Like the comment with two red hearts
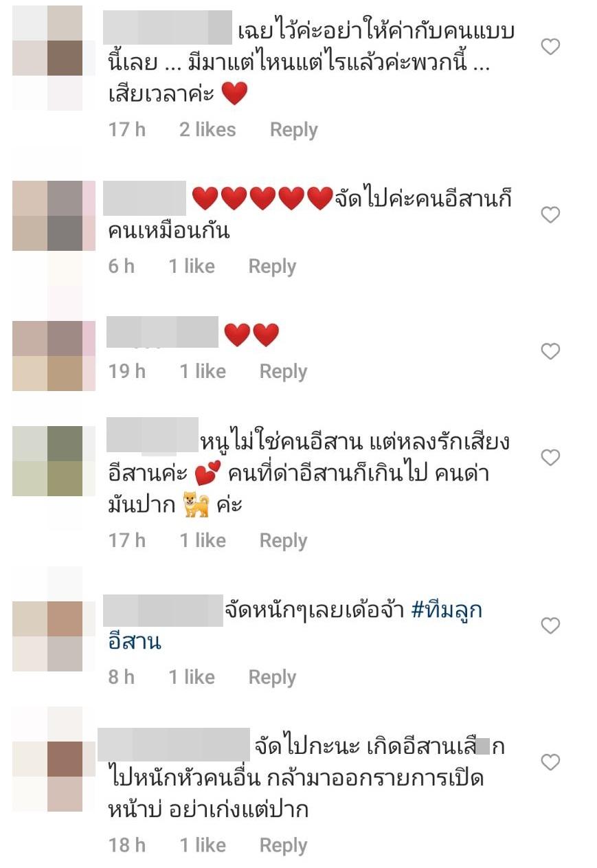This screenshot has width=597, height=868. (550, 351)
